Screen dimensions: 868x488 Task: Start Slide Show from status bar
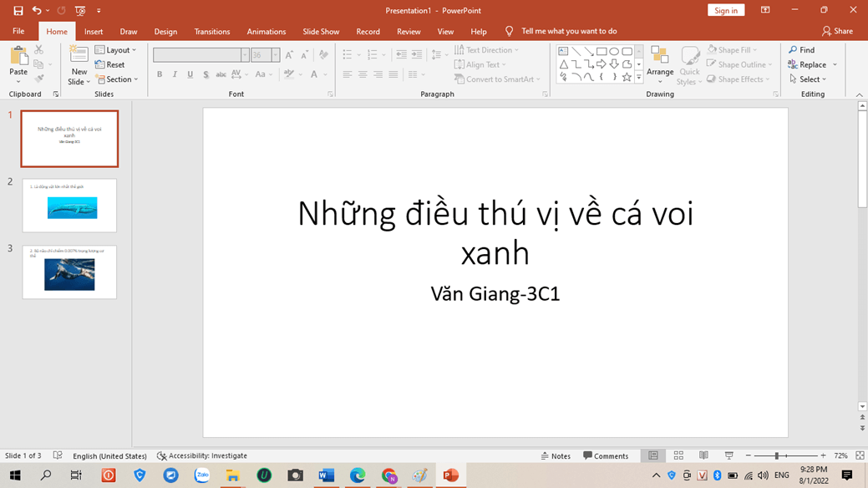(728, 455)
